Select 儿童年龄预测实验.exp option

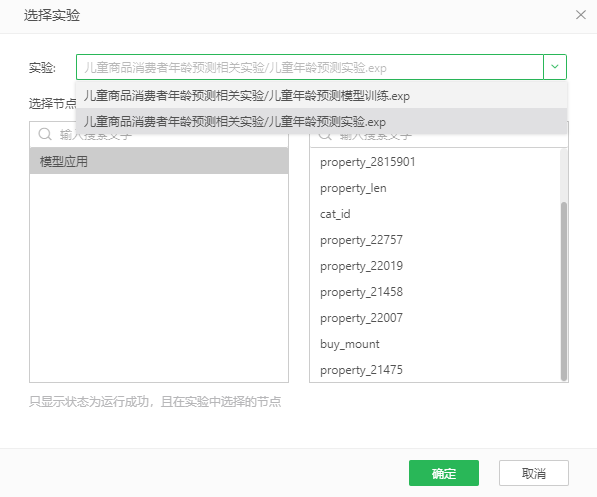pyautogui.click(x=322, y=122)
